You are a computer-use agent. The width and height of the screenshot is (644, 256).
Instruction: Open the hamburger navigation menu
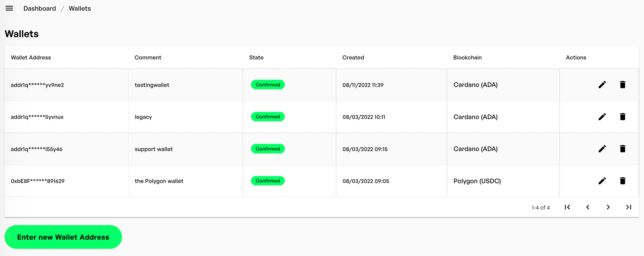(x=9, y=8)
